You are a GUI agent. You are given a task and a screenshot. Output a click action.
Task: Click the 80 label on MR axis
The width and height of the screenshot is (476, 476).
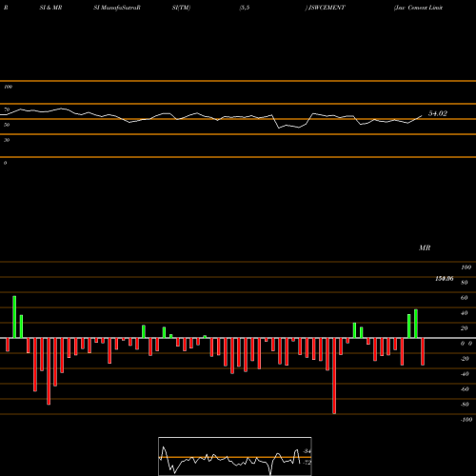tap(465, 283)
